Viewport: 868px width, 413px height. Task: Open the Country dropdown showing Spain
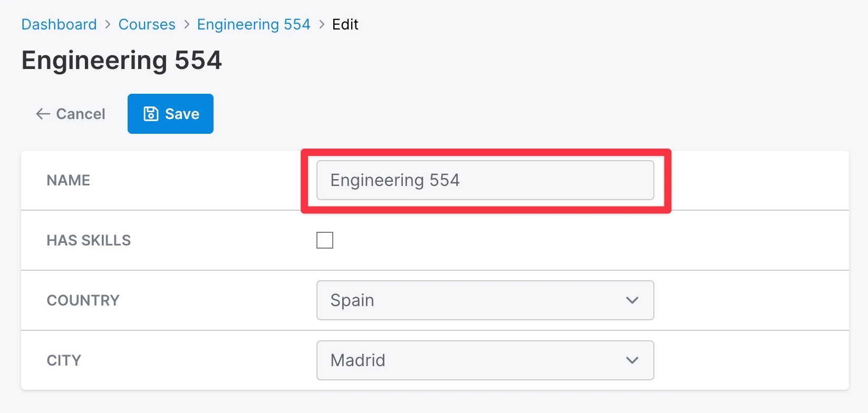[485, 300]
